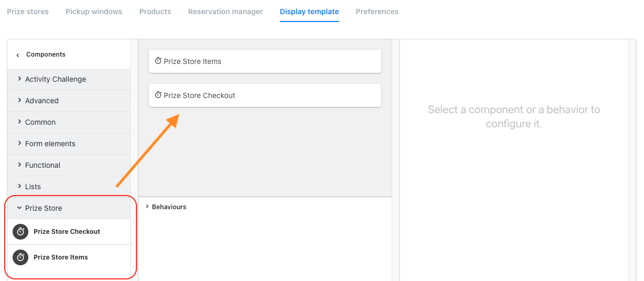Go to the Products tab
This screenshot has height=281, width=644.
click(x=155, y=12)
